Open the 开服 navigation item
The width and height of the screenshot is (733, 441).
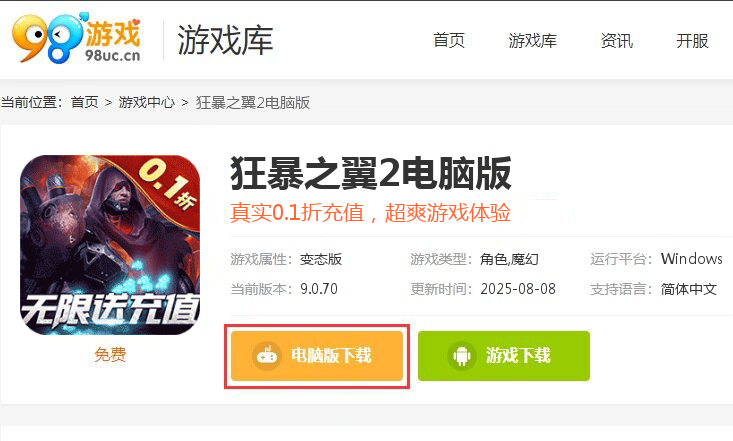point(692,41)
